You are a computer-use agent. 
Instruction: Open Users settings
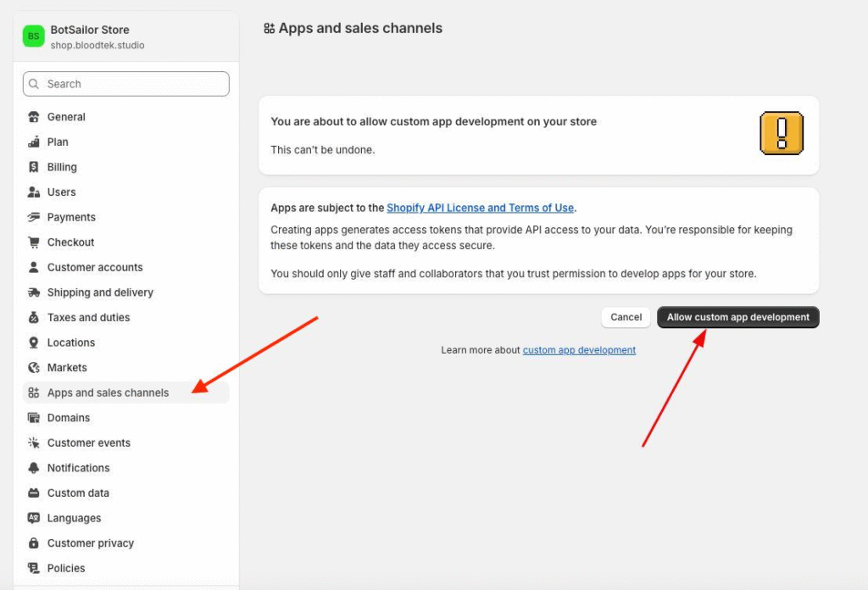click(125, 192)
